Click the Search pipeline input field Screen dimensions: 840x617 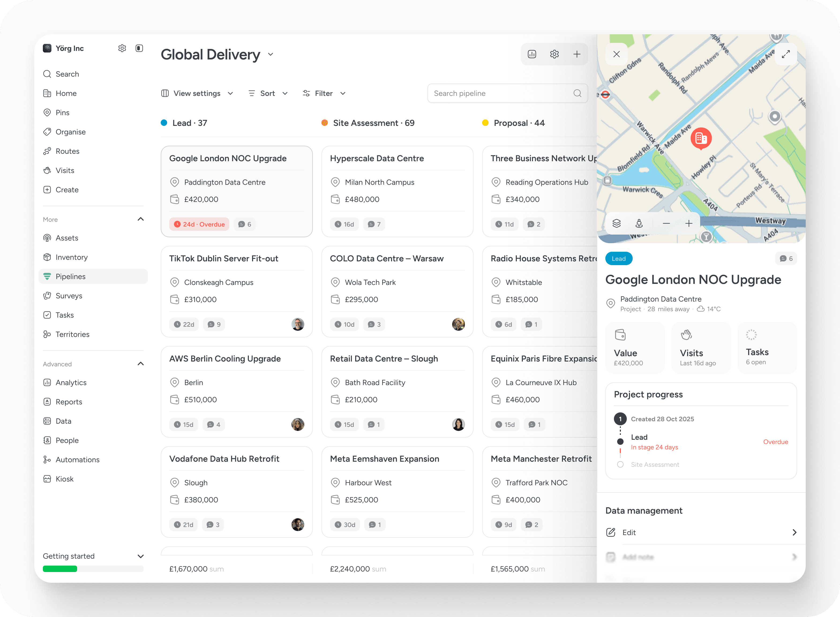500,93
